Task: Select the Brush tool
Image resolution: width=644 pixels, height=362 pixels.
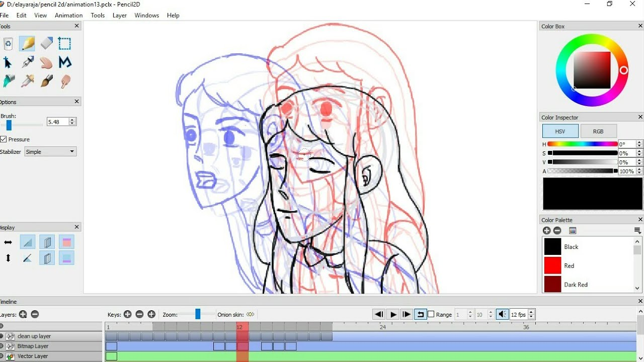Action: pos(46,81)
